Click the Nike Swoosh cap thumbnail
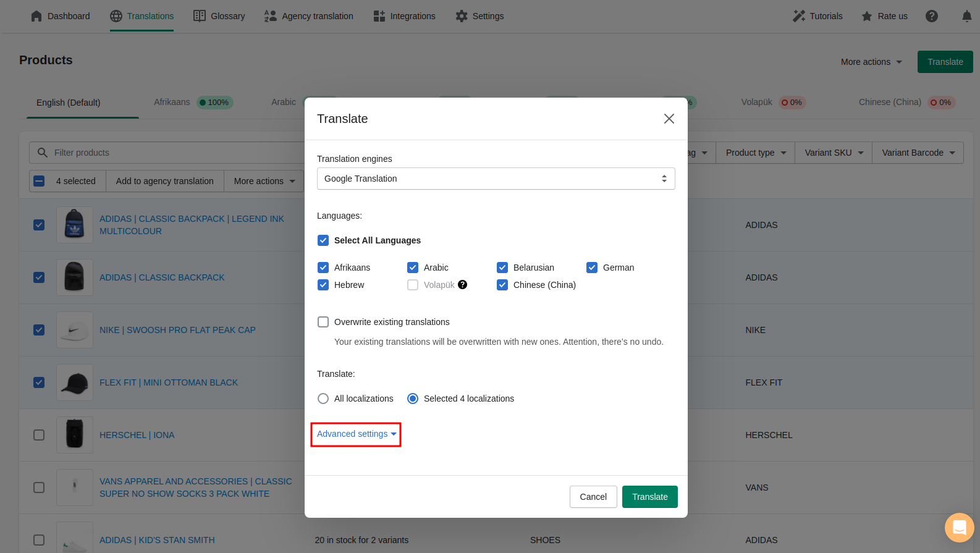The image size is (980, 553). [75, 330]
